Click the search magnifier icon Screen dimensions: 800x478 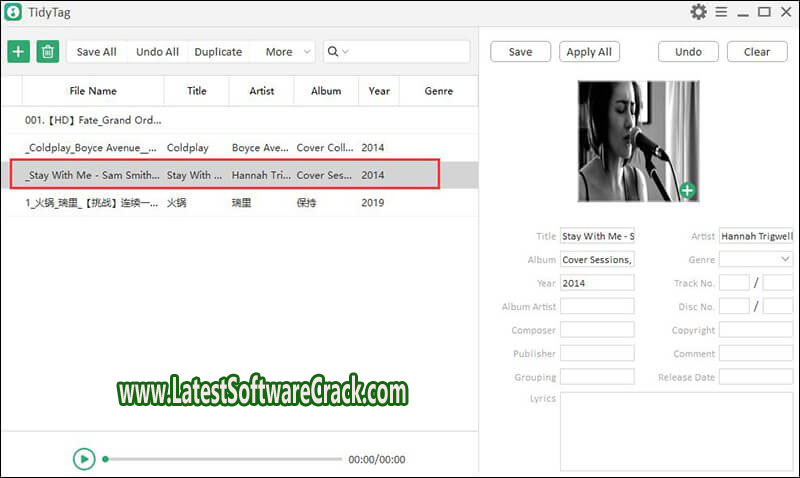pyautogui.click(x=333, y=52)
